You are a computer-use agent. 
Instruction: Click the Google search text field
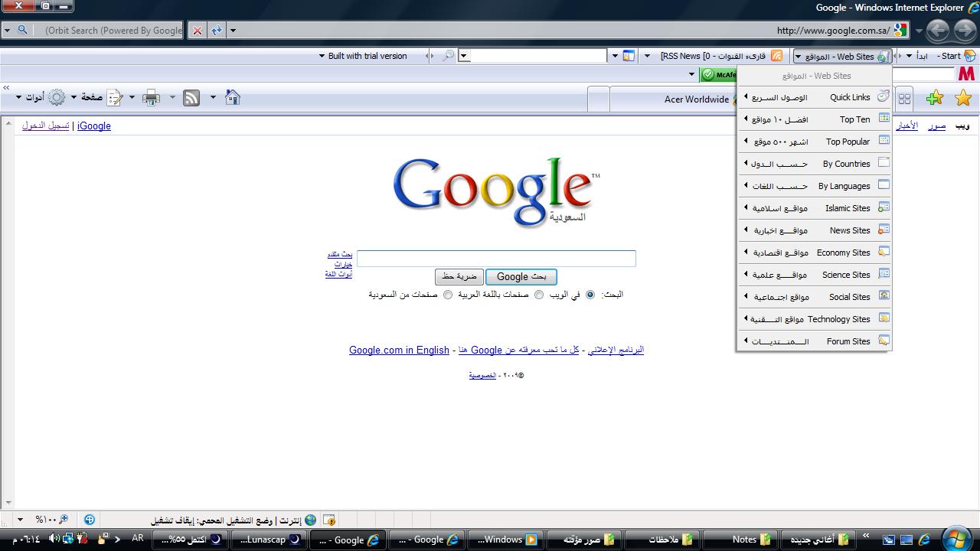(496, 259)
